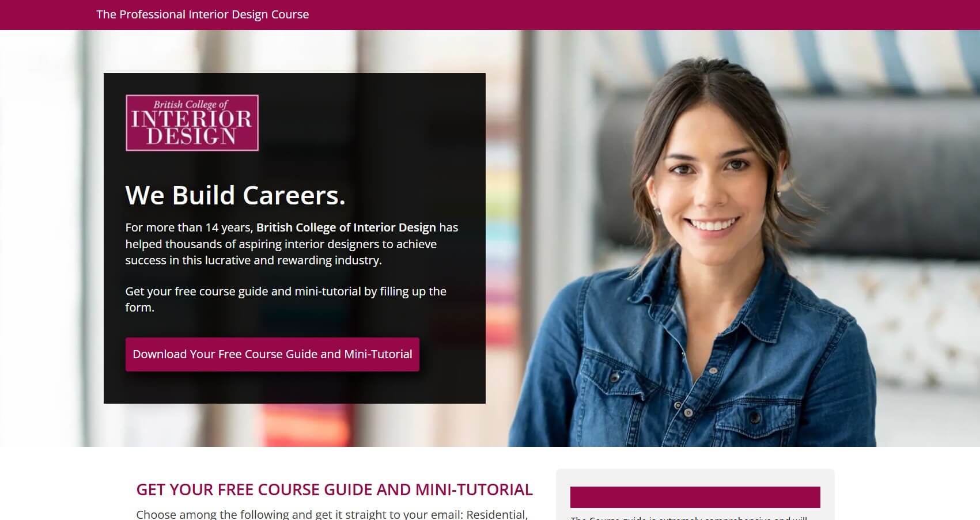980x520 pixels.
Task: Click "success in this lucrative and rewarding industry" line
Action: coord(253,260)
